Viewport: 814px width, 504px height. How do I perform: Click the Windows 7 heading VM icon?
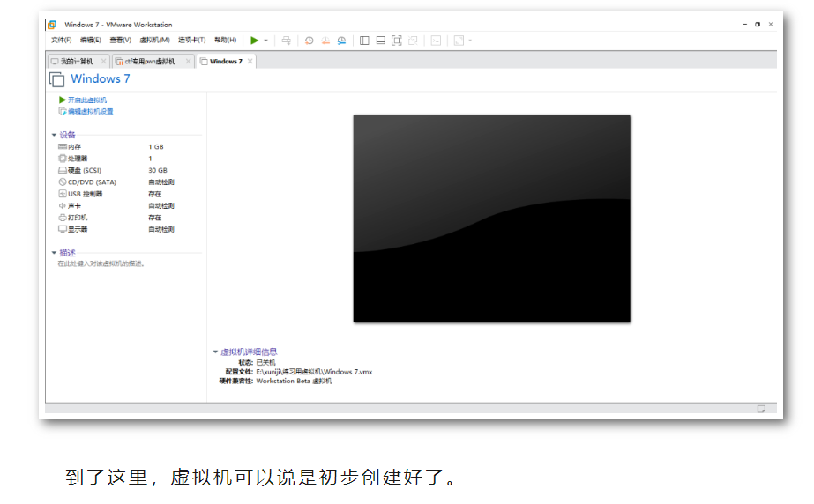tap(56, 79)
